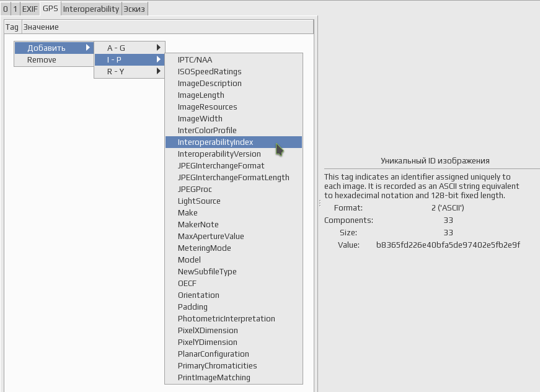This screenshot has height=392, width=540.
Task: Add the NewSubfileType tag
Action: tap(234, 271)
